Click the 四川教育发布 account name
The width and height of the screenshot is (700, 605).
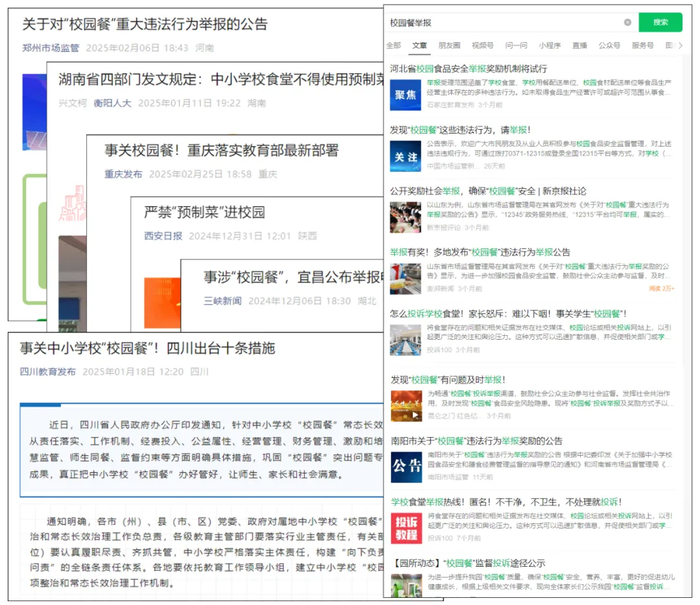click(48, 372)
